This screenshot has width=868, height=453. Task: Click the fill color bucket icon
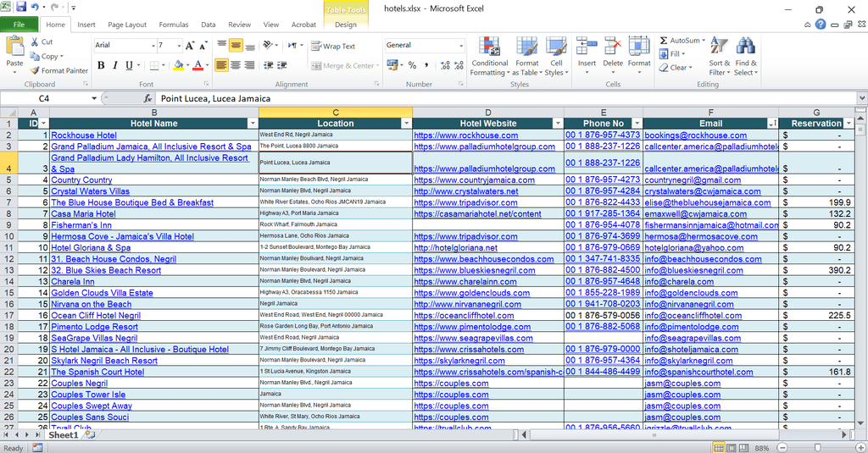click(x=178, y=65)
